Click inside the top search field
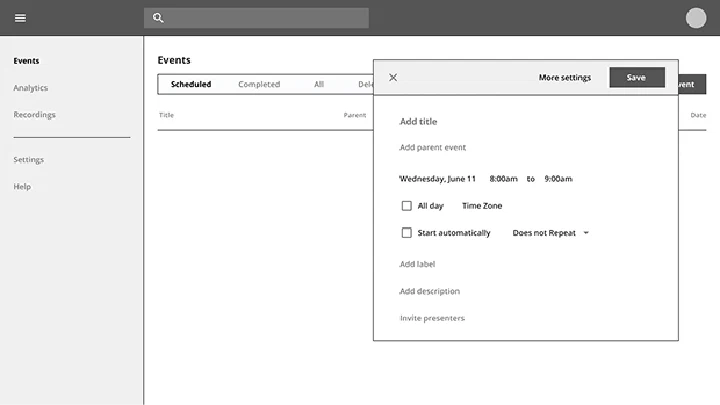The width and height of the screenshot is (720, 405). [x=256, y=18]
